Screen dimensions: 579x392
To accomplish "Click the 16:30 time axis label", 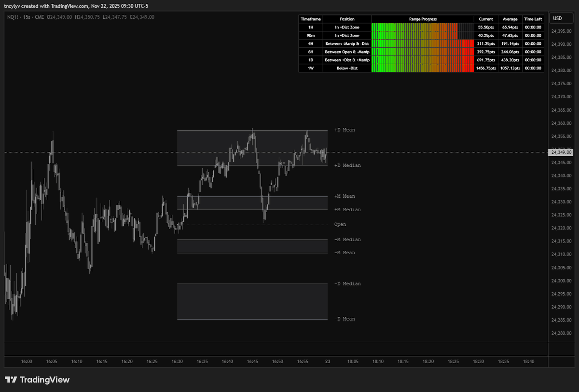I will 178,361.
